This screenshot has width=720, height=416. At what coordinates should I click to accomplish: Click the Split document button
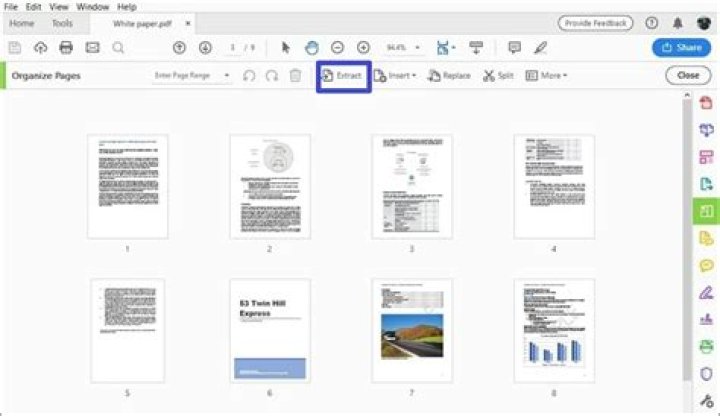[x=498, y=75]
